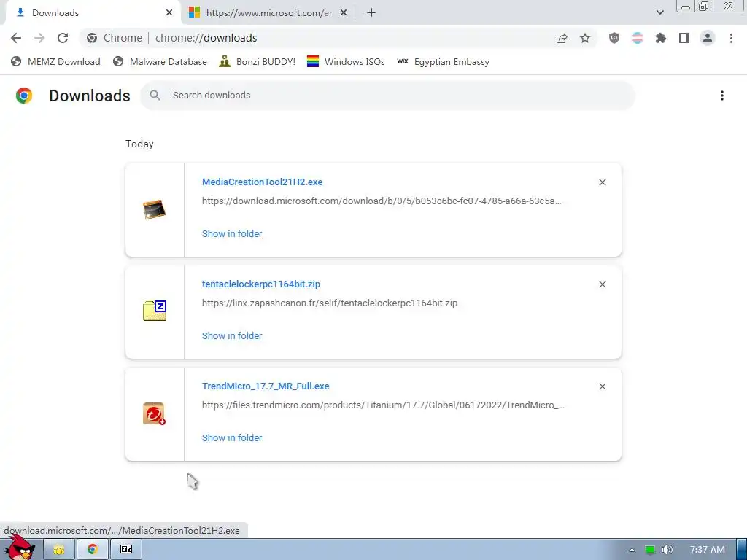Focus the Search downloads field
This screenshot has width=747, height=560.
[388, 96]
